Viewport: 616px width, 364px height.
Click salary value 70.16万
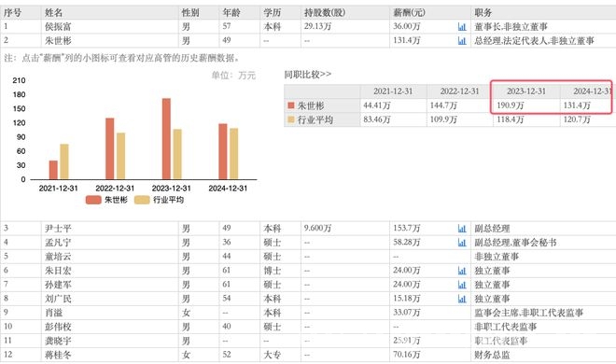pyautogui.click(x=407, y=355)
